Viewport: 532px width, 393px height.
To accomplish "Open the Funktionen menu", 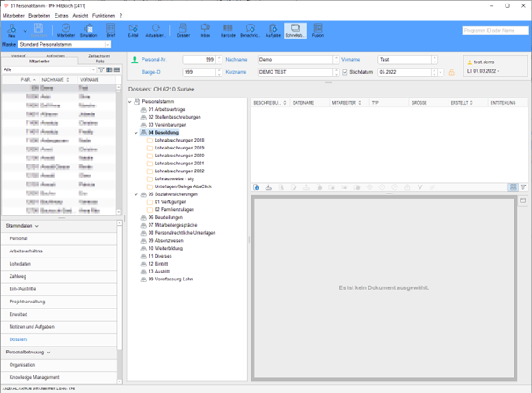I will [x=103, y=16].
